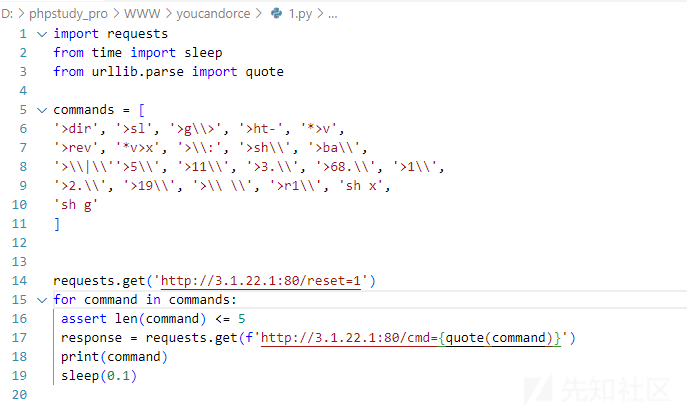Click 'assert' keyword on line 16
The image size is (687, 410).
pos(84,318)
